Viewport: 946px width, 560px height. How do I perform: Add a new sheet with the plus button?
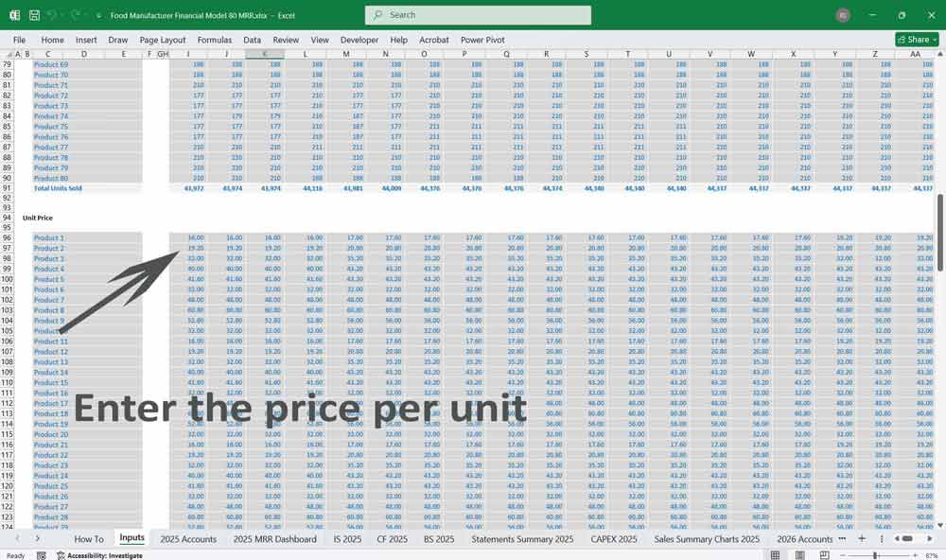(862, 537)
